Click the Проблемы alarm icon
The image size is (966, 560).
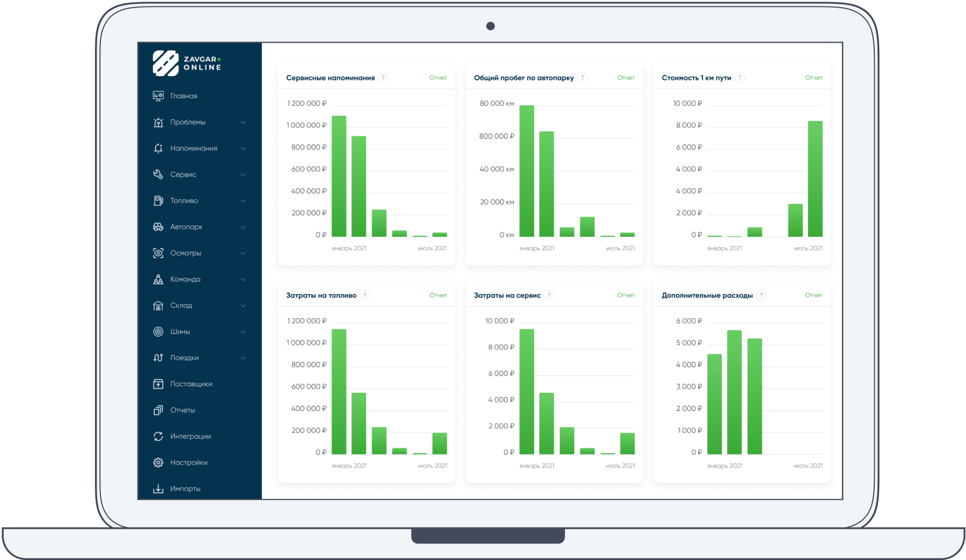click(158, 122)
